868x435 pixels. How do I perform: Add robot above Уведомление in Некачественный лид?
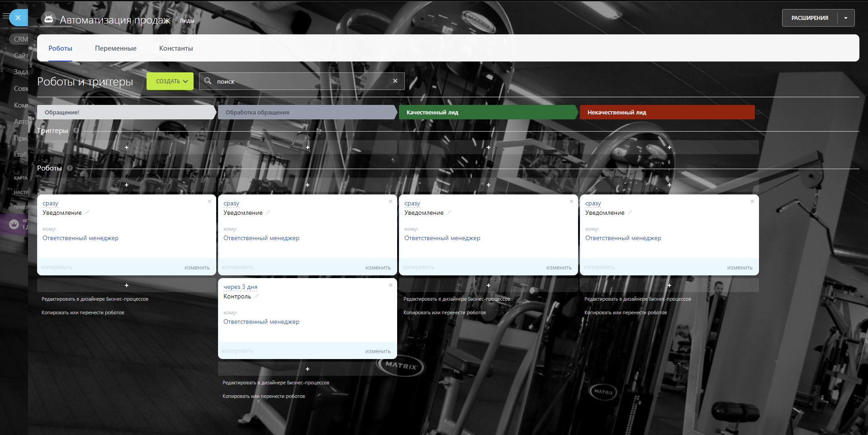tap(669, 185)
